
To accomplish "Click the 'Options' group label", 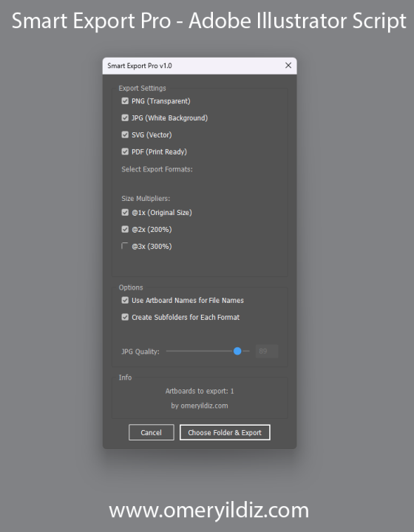I will coord(131,287).
